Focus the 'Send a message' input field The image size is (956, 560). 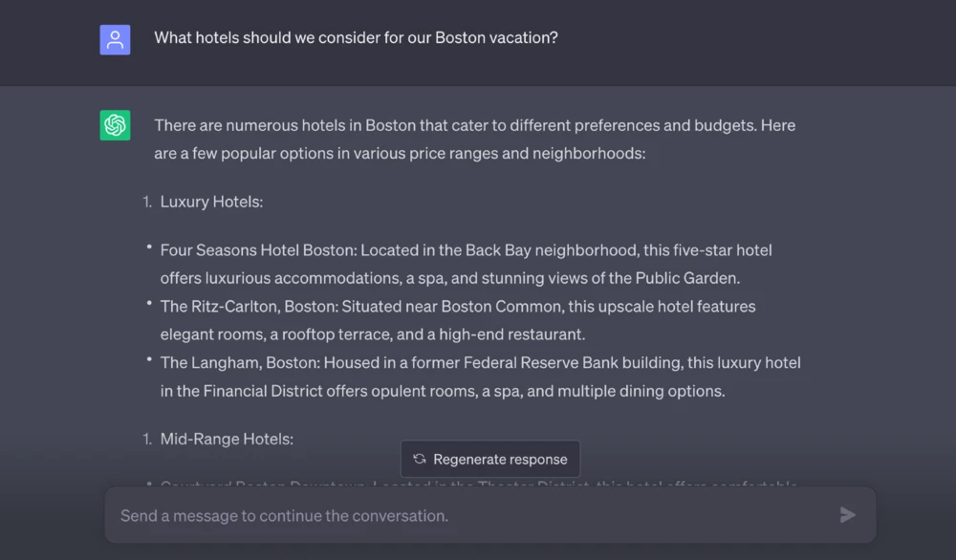coord(468,516)
